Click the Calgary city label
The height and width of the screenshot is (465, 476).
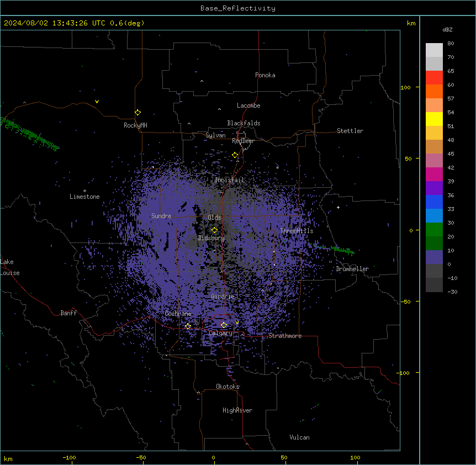[220, 333]
